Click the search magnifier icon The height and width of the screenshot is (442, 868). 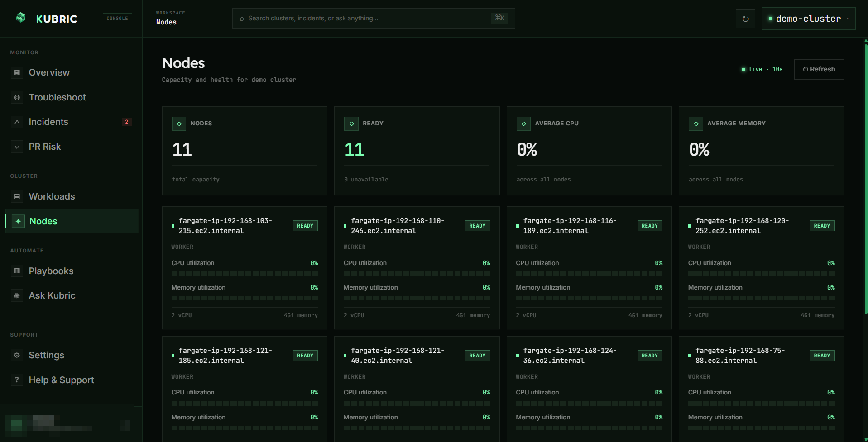(x=242, y=19)
